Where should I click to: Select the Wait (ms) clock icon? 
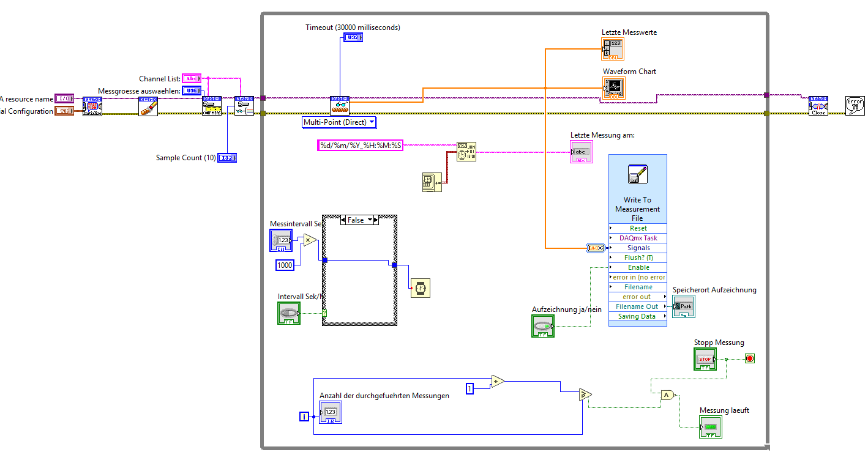click(x=420, y=287)
